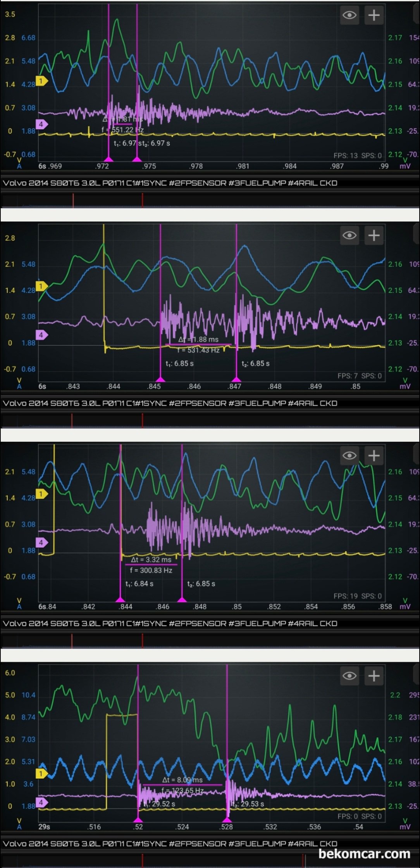This screenshot has height=868, width=420.
Task: Click eye icon in fourth scope panel
Action: coord(349,676)
